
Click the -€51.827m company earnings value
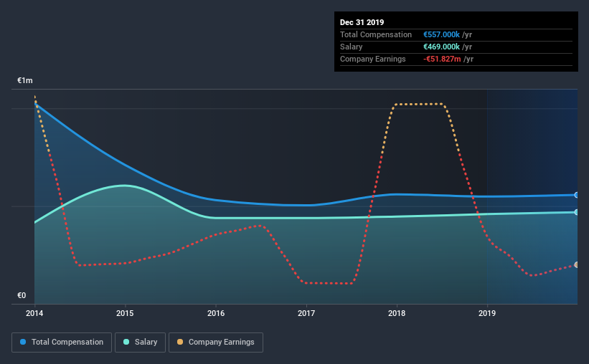coord(442,59)
